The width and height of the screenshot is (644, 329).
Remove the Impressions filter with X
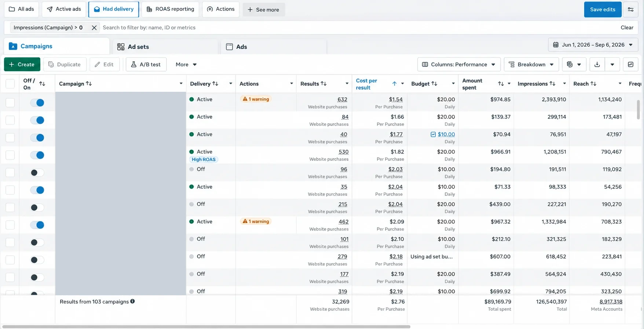pyautogui.click(x=94, y=28)
